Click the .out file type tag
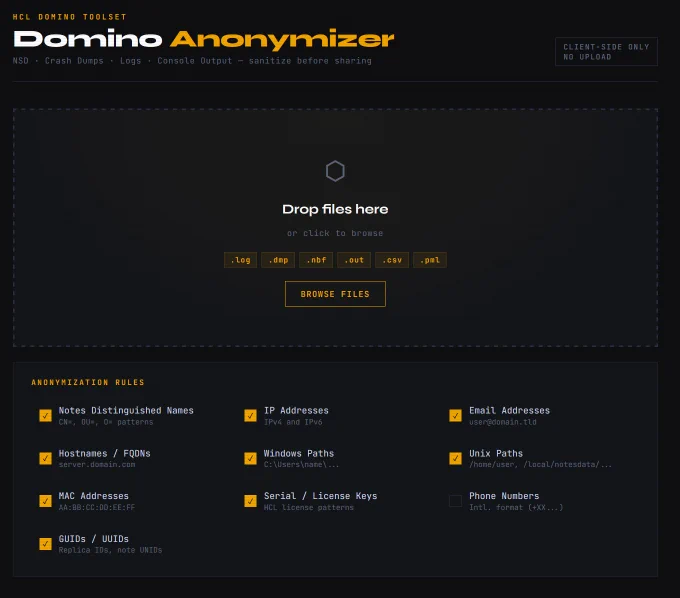Viewport: 680px width, 598px height. point(354,260)
